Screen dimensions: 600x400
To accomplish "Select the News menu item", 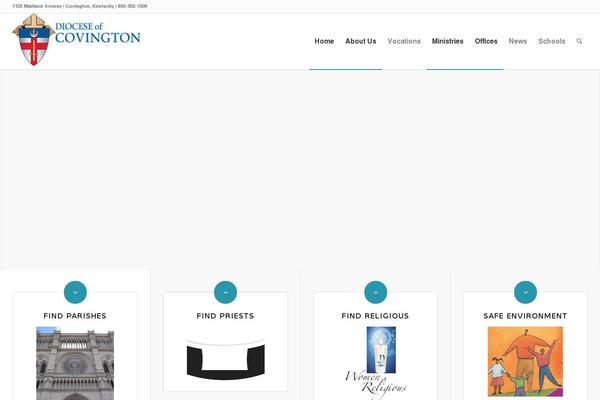I will pyautogui.click(x=517, y=41).
